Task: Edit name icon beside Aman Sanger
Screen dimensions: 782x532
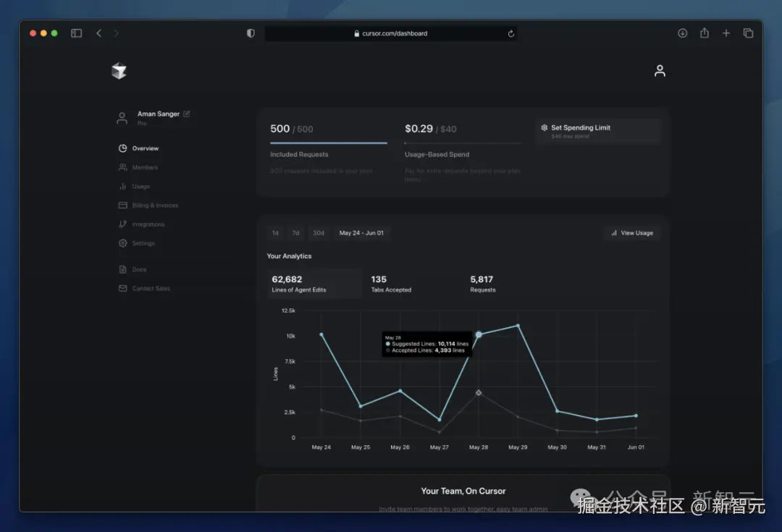Action: click(x=187, y=114)
